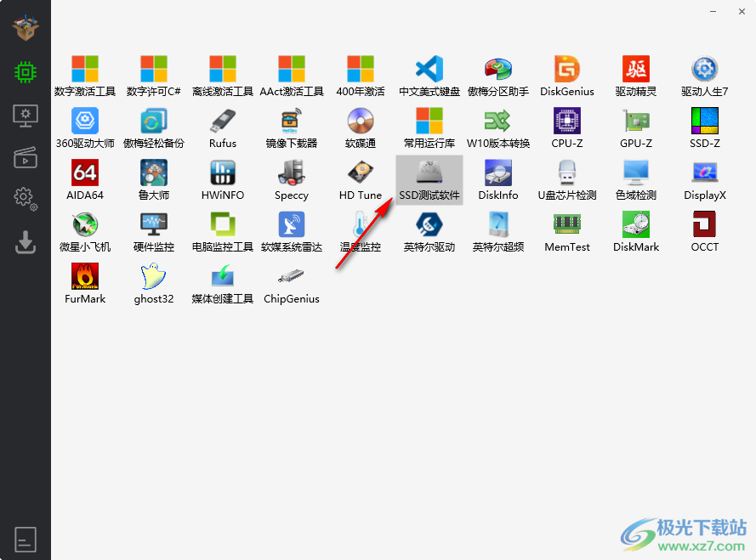Close the toolbox window

click(x=742, y=12)
